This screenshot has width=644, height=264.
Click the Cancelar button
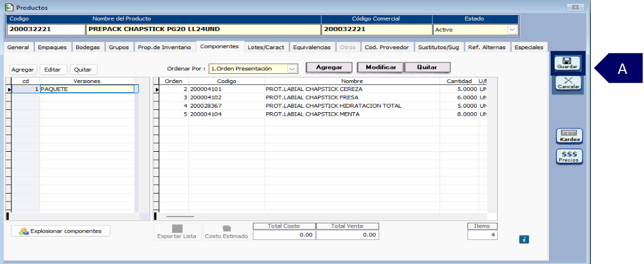click(568, 84)
